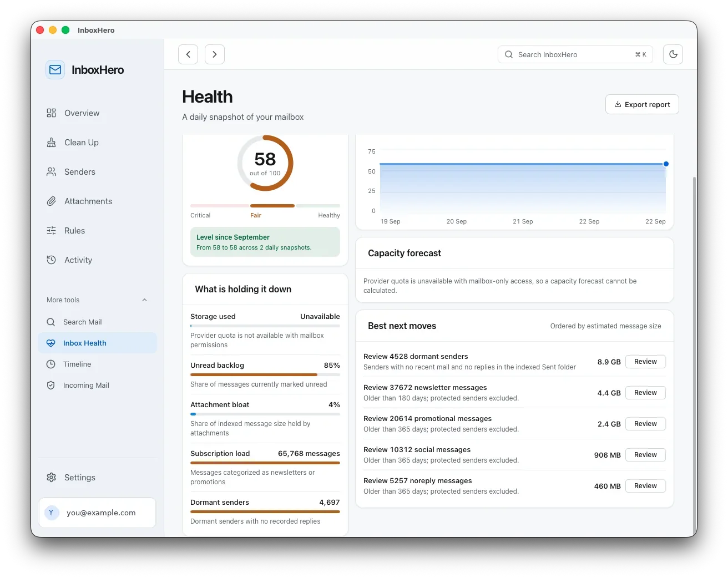Viewport: 728px width, 578px height.
Task: Click the Search Mail magnifier icon
Action: pos(51,322)
